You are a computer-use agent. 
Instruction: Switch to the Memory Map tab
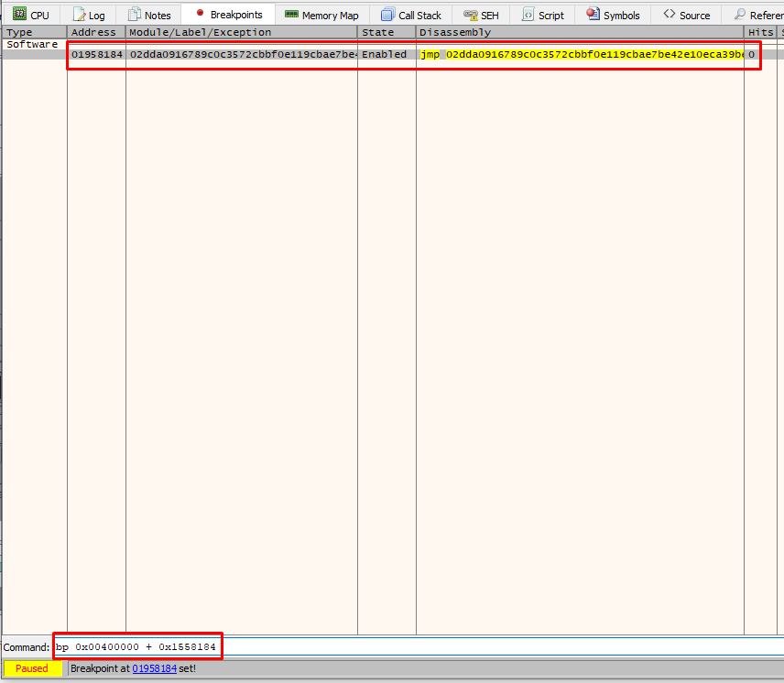pyautogui.click(x=322, y=15)
